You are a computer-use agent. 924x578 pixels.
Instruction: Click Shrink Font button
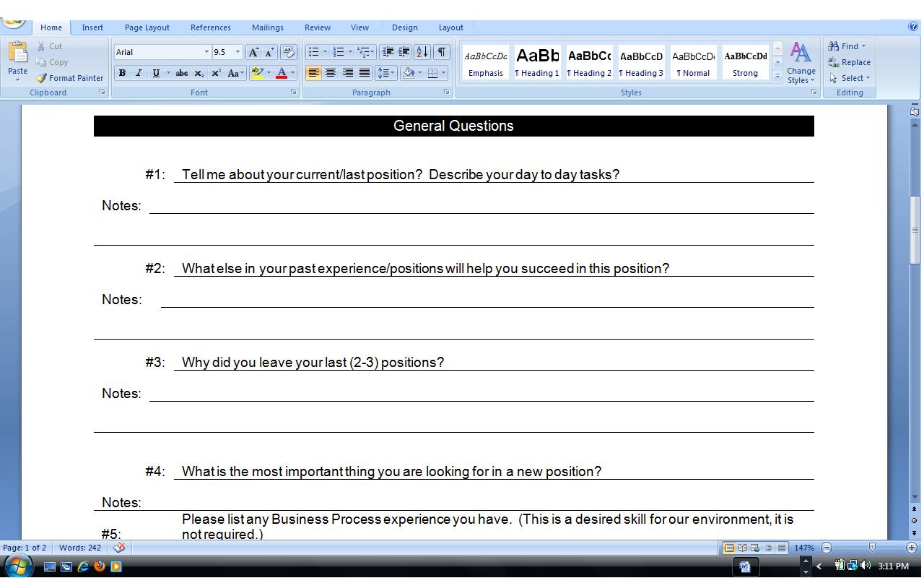[x=269, y=52]
